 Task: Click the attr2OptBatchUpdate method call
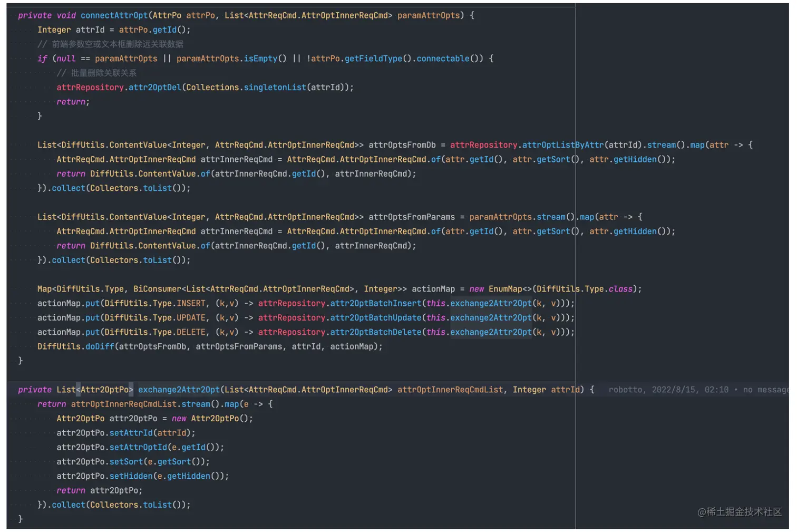[376, 318]
